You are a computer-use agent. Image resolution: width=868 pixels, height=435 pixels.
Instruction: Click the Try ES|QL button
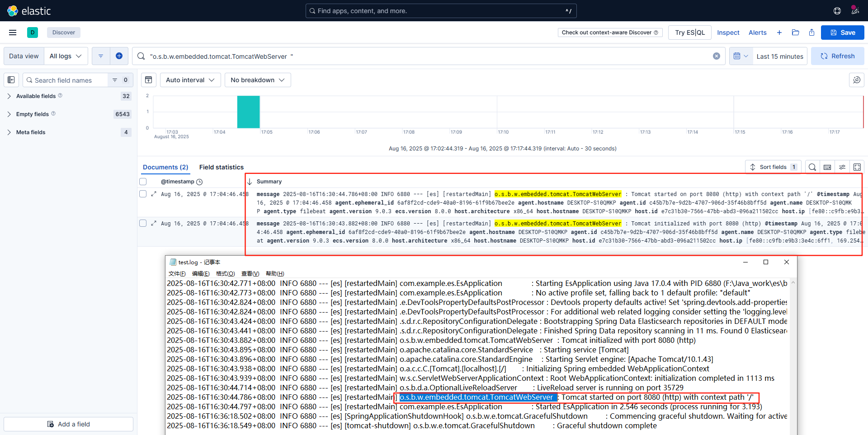click(689, 33)
